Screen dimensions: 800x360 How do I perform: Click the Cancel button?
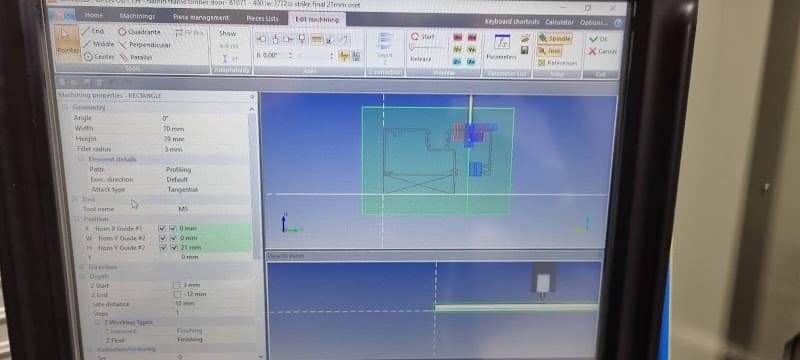602,52
